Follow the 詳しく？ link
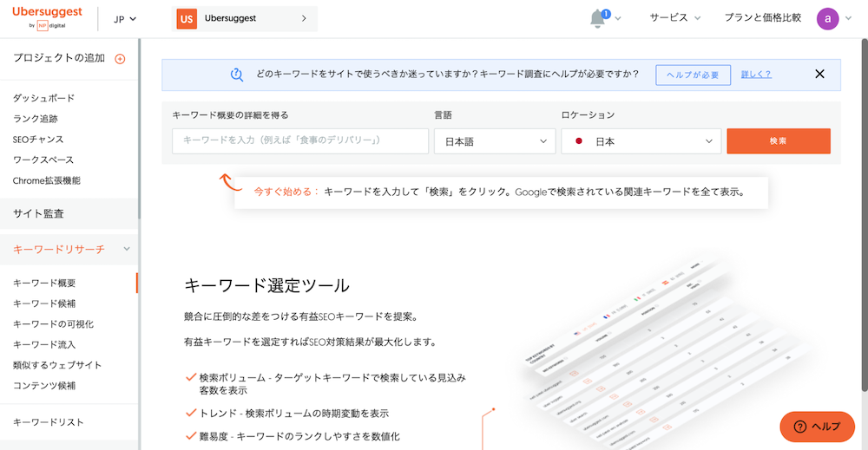 [x=756, y=74]
